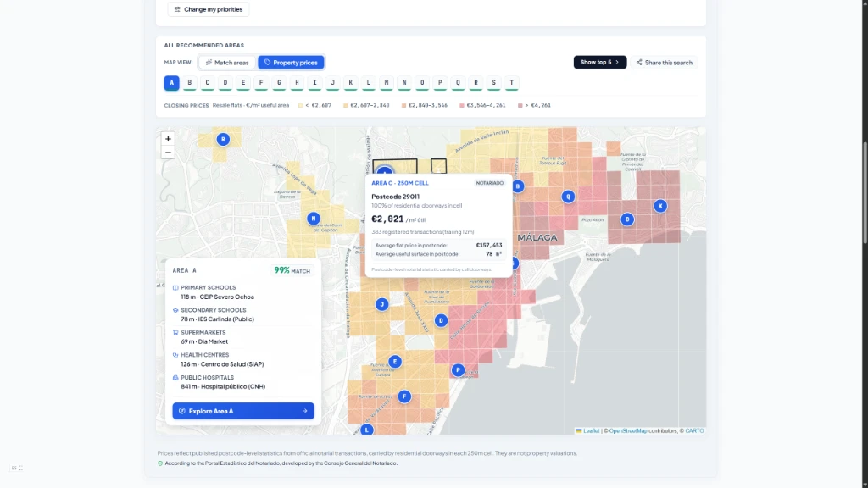The image size is (868, 488).
Task: Select area tab F
Action: click(x=261, y=83)
